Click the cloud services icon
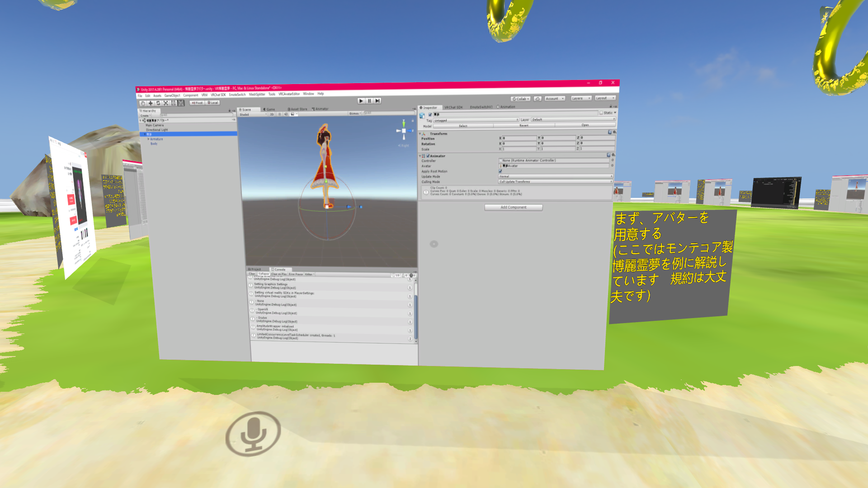This screenshot has height=488, width=868. 538,99
